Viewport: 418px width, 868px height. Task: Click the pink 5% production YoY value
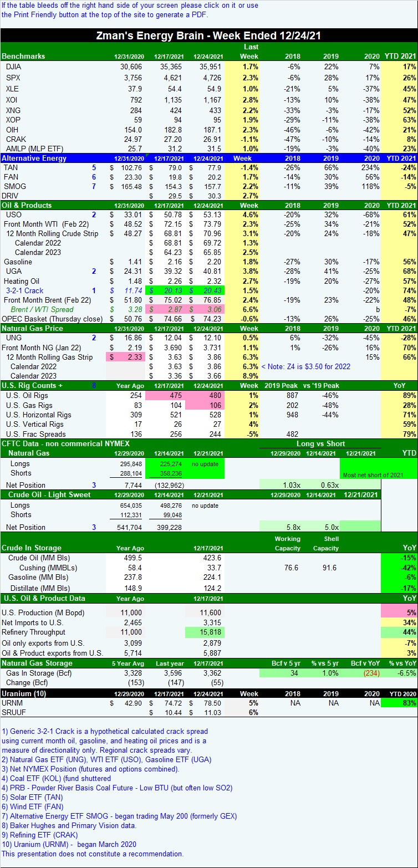click(x=399, y=612)
